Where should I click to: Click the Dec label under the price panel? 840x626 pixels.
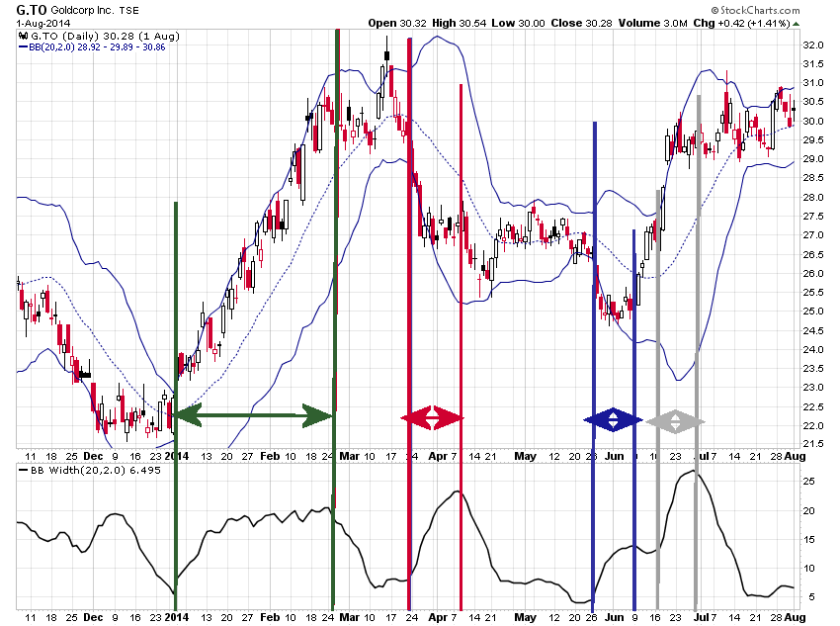click(93, 456)
